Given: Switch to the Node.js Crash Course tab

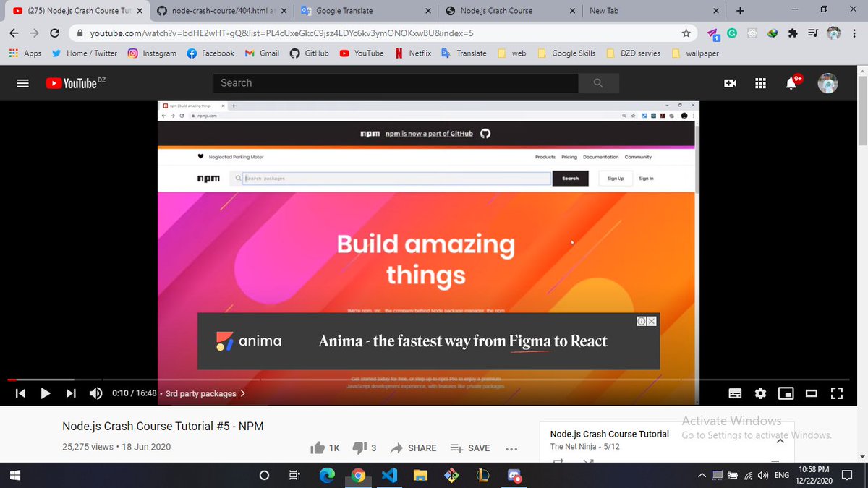Looking at the screenshot, I should point(510,11).
